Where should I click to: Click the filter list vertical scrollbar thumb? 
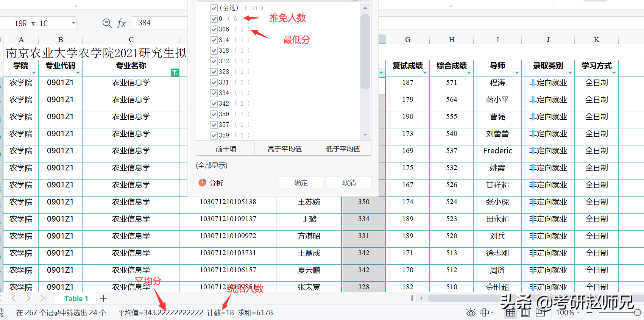click(365, 52)
